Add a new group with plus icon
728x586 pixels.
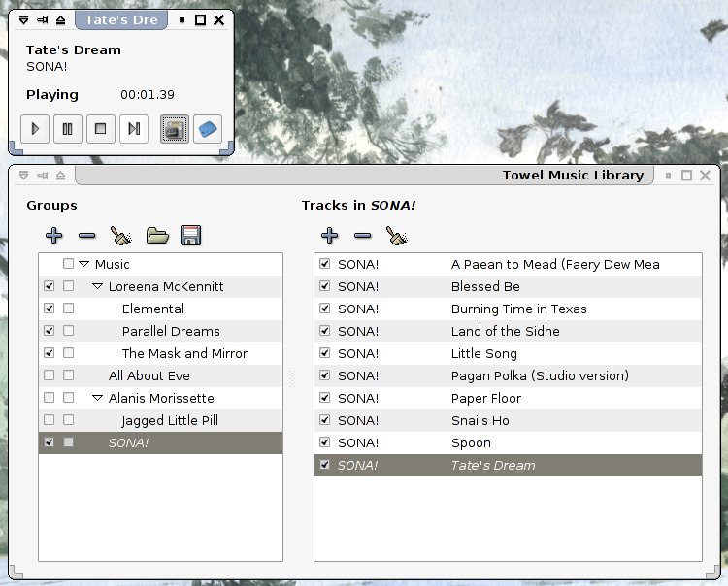tap(54, 235)
